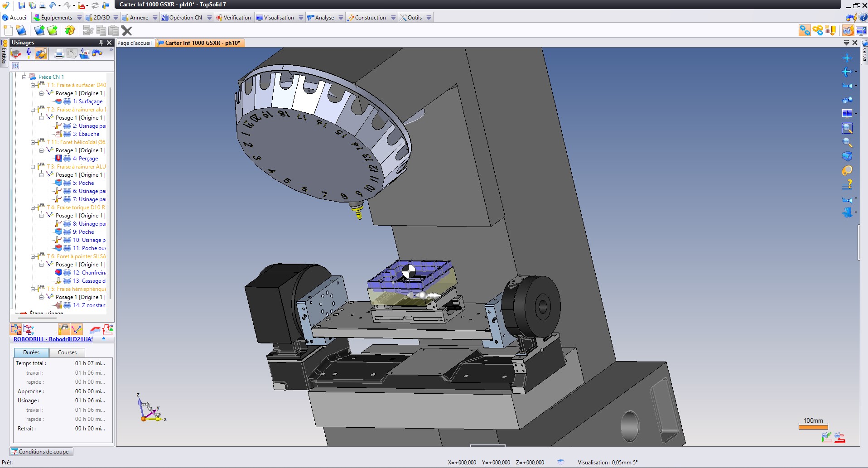
Task: Click the ROBODRILL - Robodrill D21LiA5 link
Action: pos(53,339)
